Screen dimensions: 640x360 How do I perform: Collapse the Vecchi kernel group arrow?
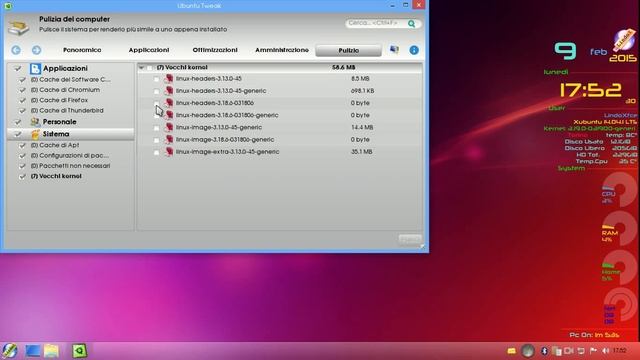click(141, 67)
